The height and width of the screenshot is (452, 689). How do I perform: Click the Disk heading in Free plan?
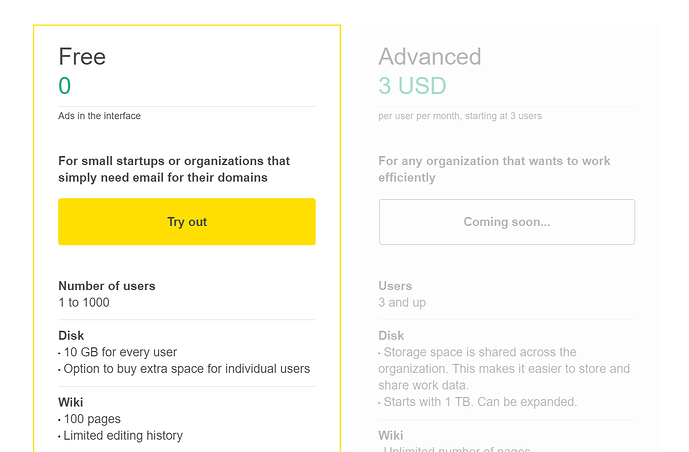click(x=71, y=336)
